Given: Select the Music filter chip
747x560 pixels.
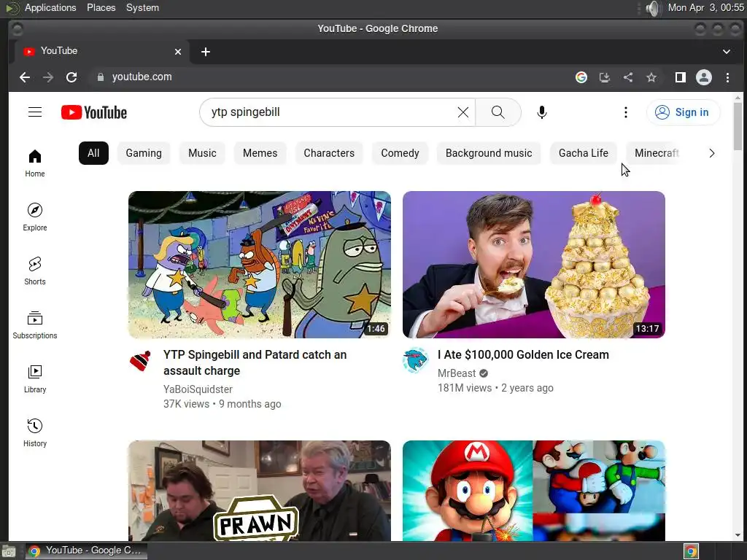Looking at the screenshot, I should point(202,153).
